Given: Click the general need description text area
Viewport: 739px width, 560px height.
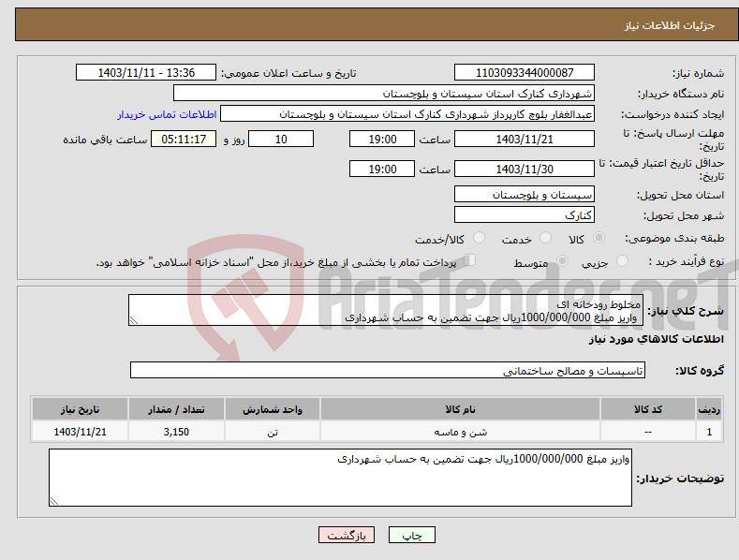Looking at the screenshot, I should (x=386, y=310).
